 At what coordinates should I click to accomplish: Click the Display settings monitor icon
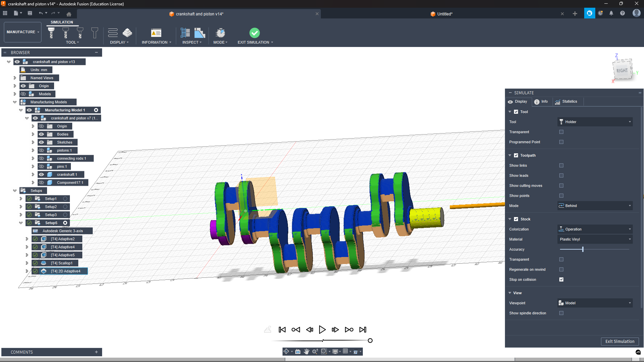tap(335, 351)
